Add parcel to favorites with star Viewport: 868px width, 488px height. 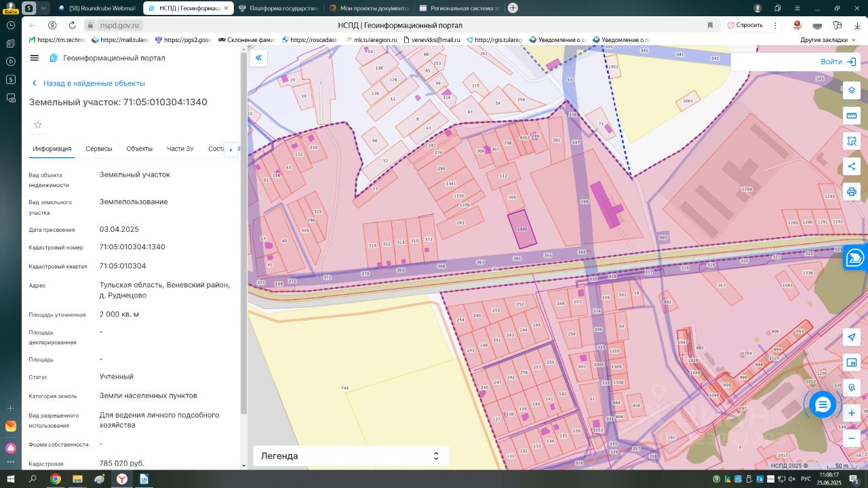point(38,125)
